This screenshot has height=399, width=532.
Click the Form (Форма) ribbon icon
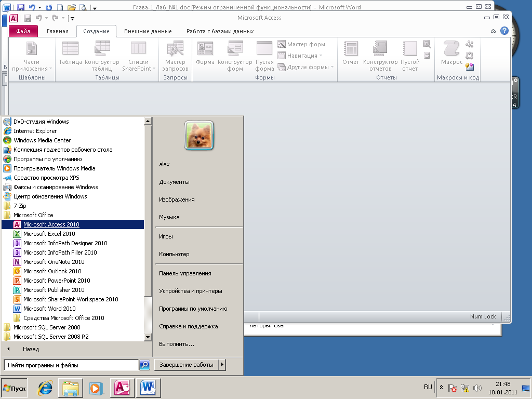coord(205,53)
